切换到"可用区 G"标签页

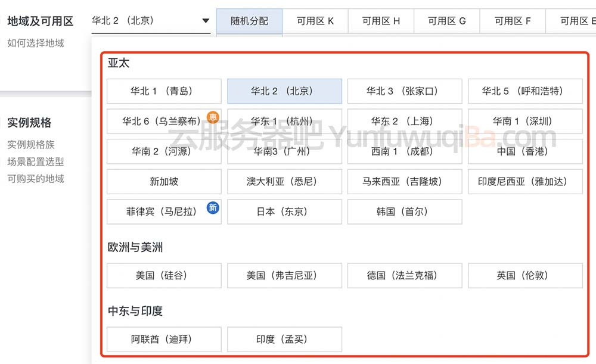[446, 20]
